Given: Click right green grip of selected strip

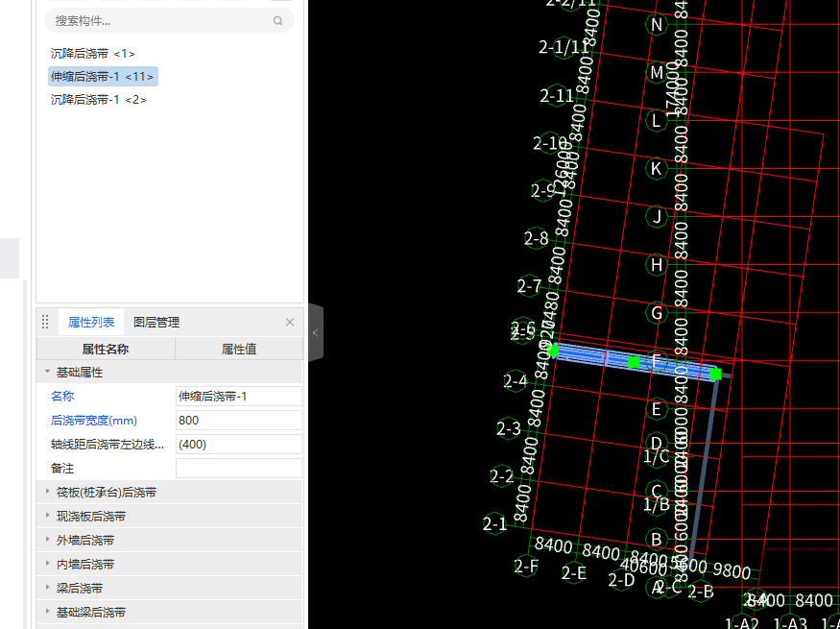Looking at the screenshot, I should pyautogui.click(x=715, y=374).
